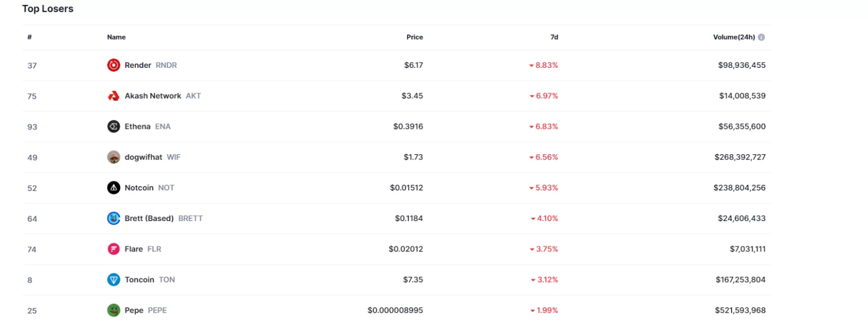Image resolution: width=868 pixels, height=325 pixels.
Task: Click the Akash Network logo icon
Action: click(114, 96)
